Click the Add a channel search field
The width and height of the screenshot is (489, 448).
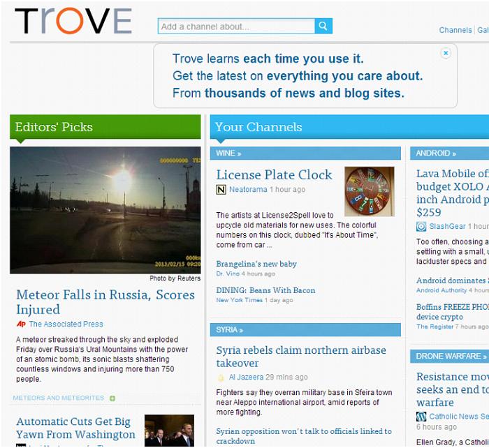tap(236, 27)
